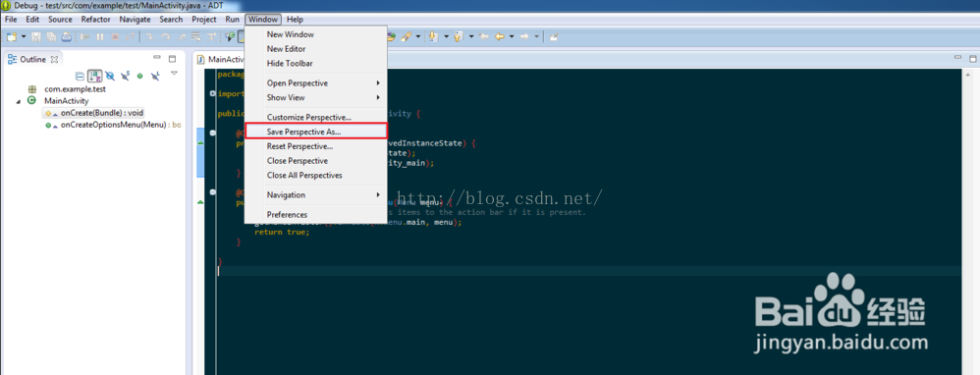Choose Customize Perspective menu entry
The width and height of the screenshot is (980, 375).
315,117
